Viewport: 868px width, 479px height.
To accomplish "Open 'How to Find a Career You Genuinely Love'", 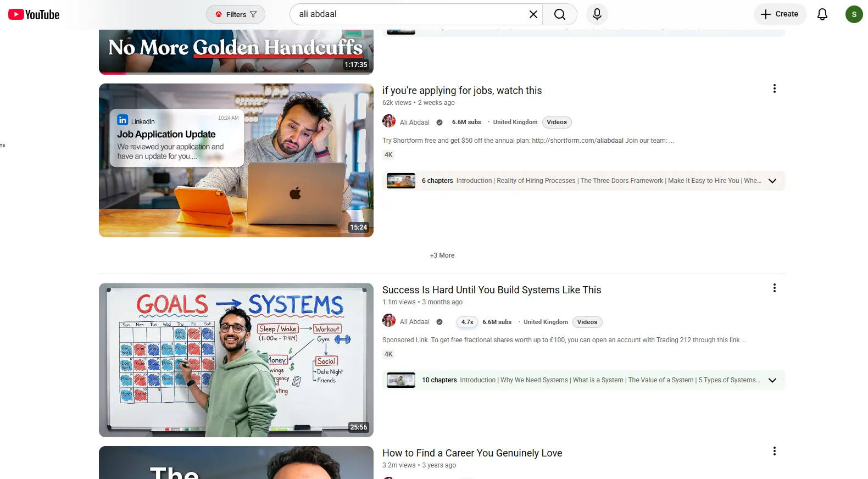I will pyautogui.click(x=472, y=453).
